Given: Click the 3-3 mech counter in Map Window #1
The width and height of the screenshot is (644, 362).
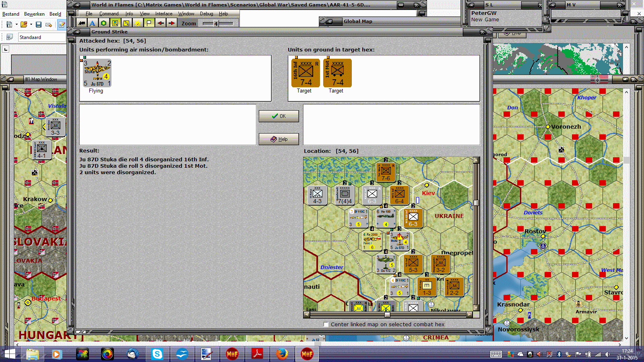Looking at the screenshot, I should 55,127.
